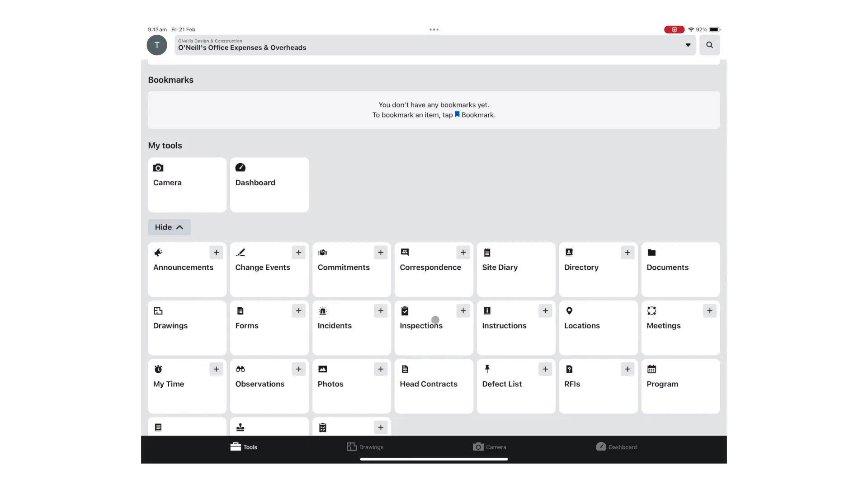Tap the multitasking three-dots at top
This screenshot has height=488, width=868.
pos(434,30)
